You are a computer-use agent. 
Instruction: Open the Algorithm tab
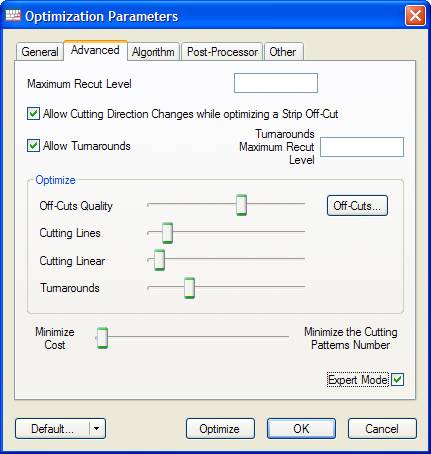click(153, 52)
